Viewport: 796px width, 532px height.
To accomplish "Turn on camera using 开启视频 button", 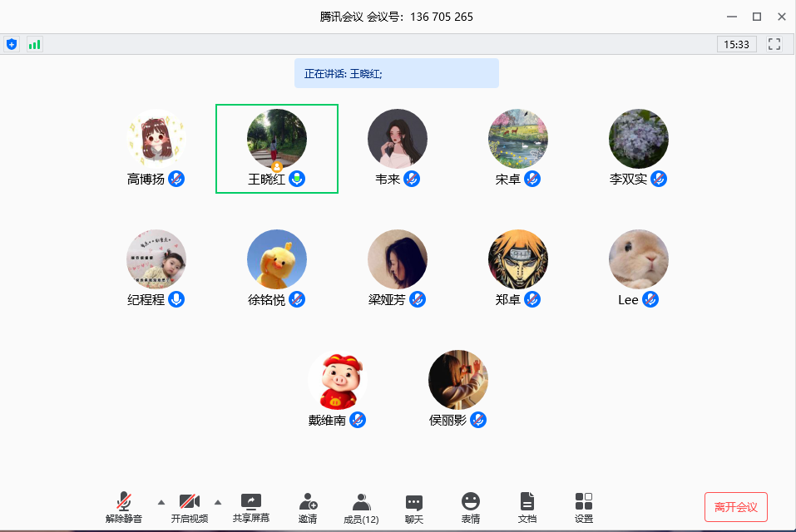I will pyautogui.click(x=189, y=507).
